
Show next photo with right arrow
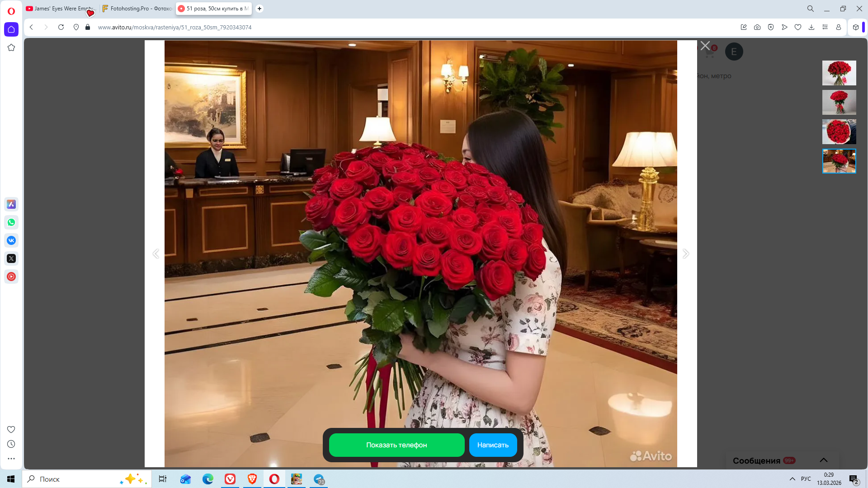686,253
